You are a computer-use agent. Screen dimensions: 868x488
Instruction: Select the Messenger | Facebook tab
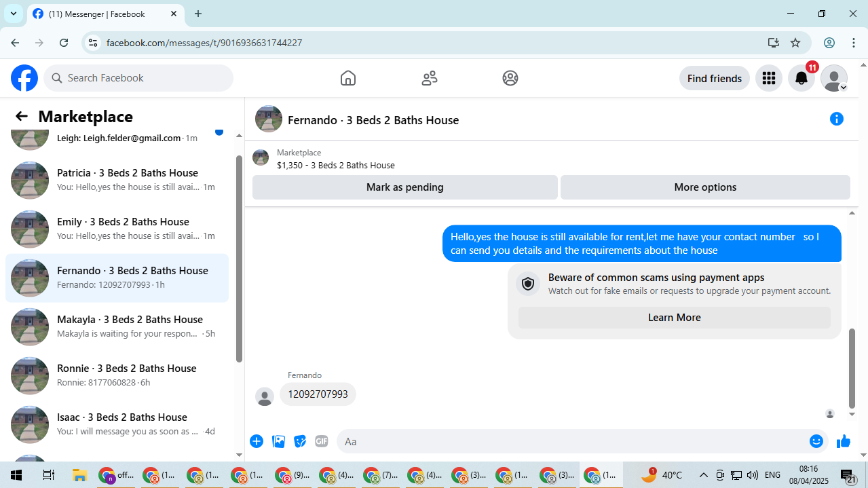[x=105, y=14]
